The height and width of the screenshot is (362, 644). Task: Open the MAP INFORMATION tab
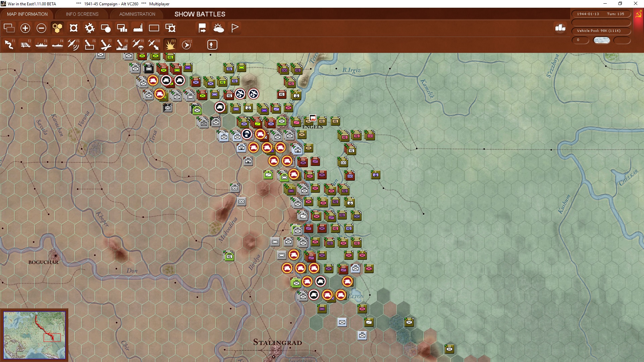point(27,14)
